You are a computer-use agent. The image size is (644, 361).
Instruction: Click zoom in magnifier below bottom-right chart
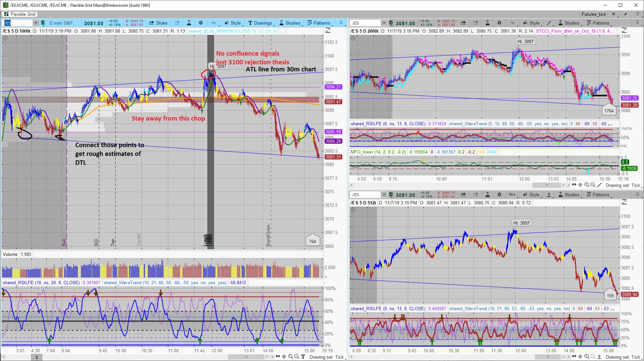coord(586,357)
